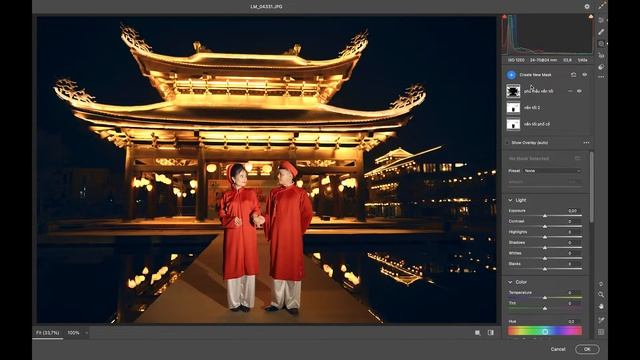
Task: Click the adjustments panel scrollbar
Action: (591, 188)
